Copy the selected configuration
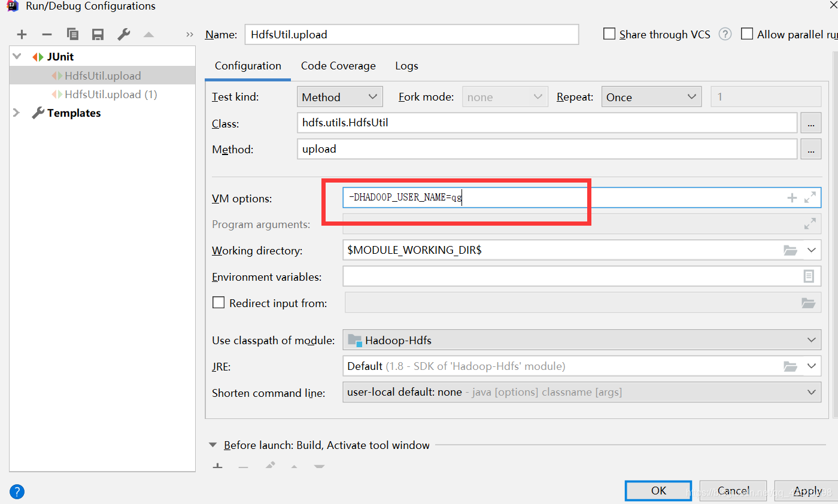Viewport: 838px width, 504px height. (x=72, y=35)
